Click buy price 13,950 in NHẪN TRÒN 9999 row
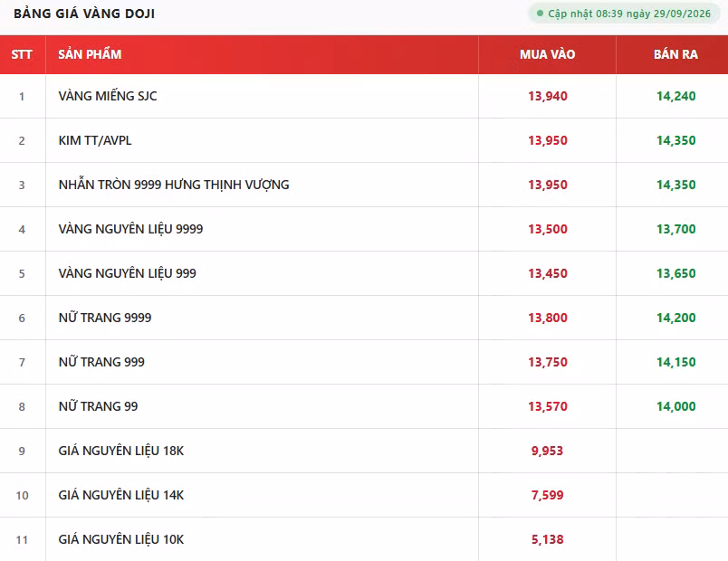 coord(548,185)
